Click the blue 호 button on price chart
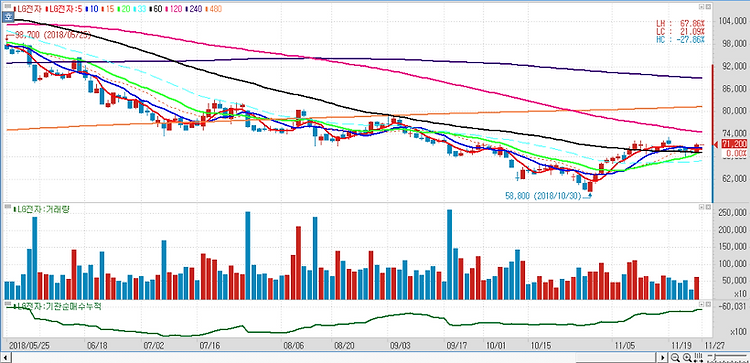The image size is (750, 363). pyautogui.click(x=8, y=17)
